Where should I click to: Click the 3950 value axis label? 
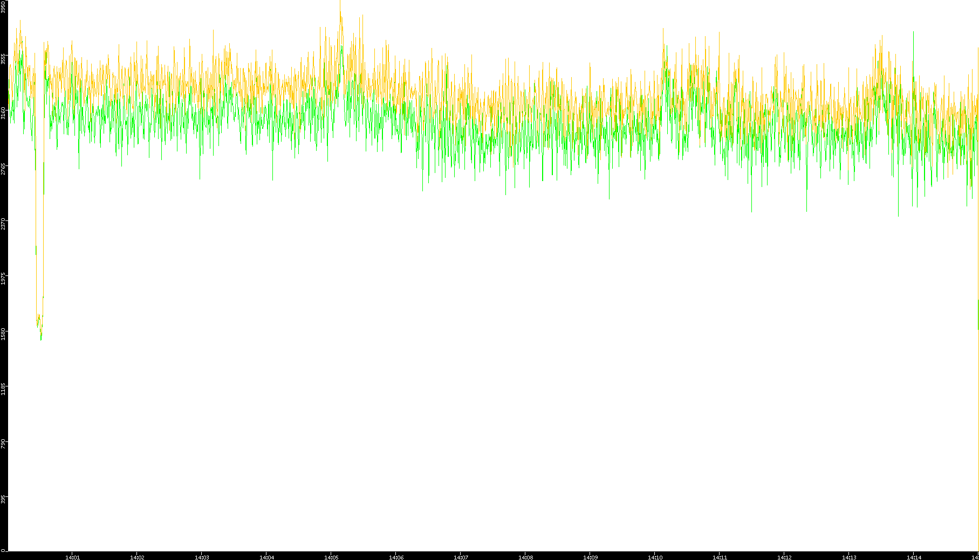click(x=3, y=6)
